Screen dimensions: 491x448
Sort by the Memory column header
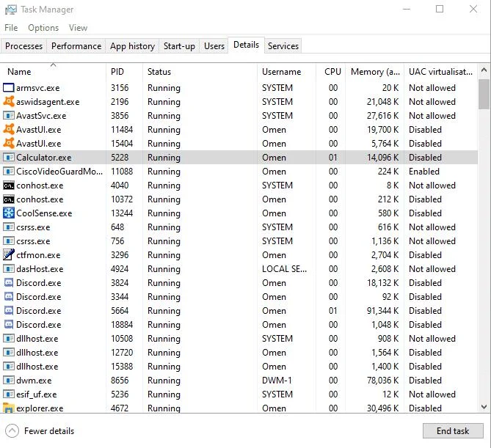(375, 72)
